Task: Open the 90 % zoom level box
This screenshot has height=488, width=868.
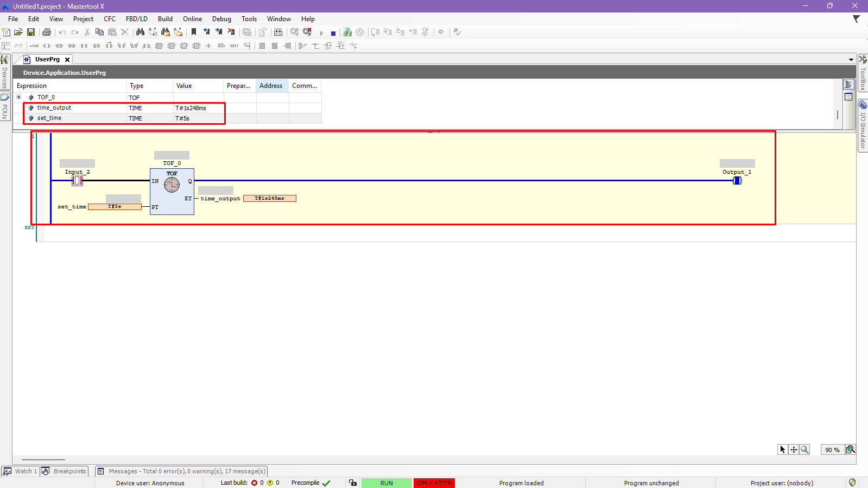Action: point(832,449)
